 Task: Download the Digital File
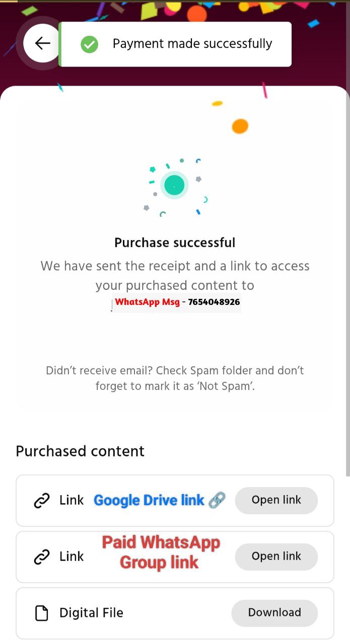[274, 613]
